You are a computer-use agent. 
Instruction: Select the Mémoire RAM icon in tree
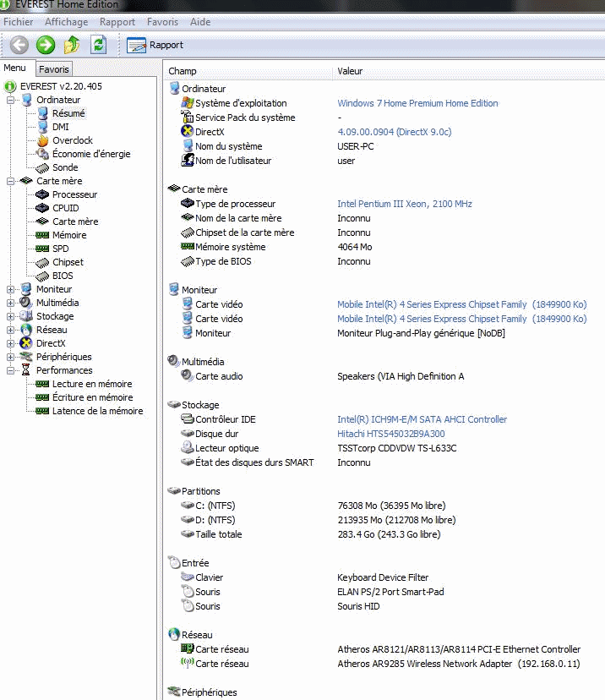pyautogui.click(x=42, y=235)
